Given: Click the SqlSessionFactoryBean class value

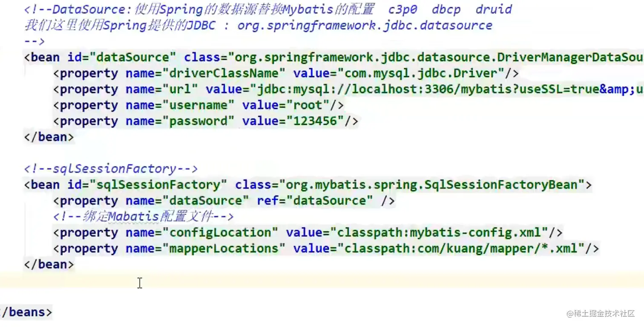Looking at the screenshot, I should click(x=432, y=185).
